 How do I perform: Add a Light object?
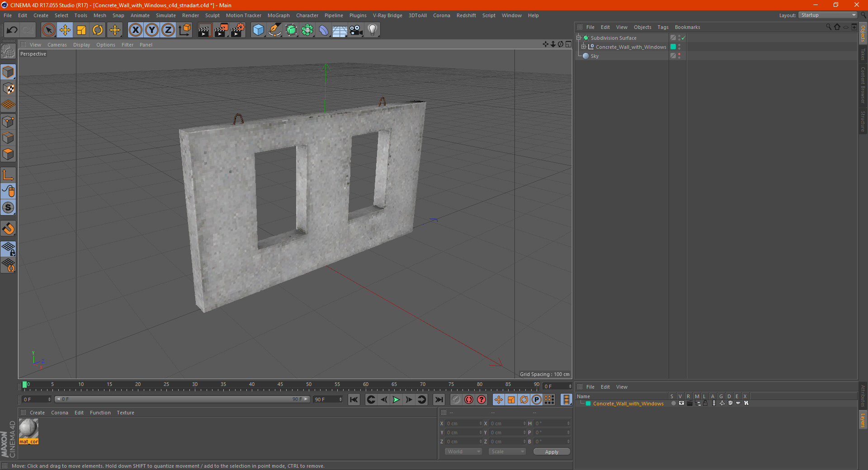point(373,30)
